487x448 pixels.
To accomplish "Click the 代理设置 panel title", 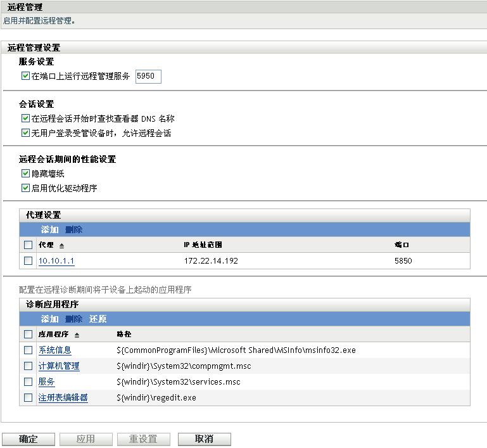I will point(44,215).
